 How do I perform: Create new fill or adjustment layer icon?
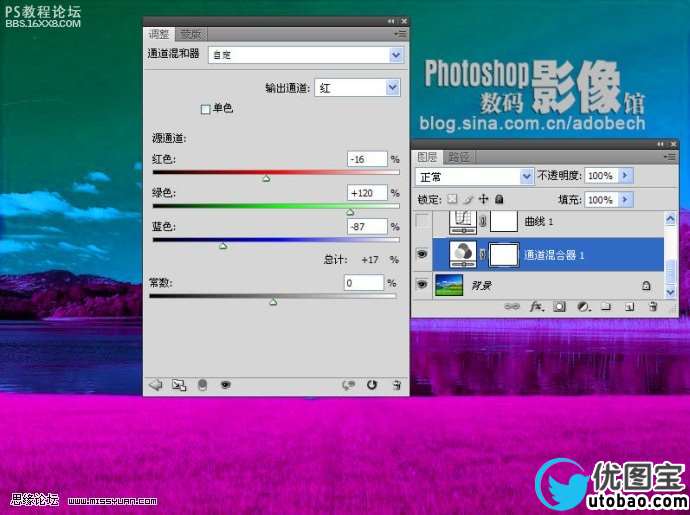point(584,306)
